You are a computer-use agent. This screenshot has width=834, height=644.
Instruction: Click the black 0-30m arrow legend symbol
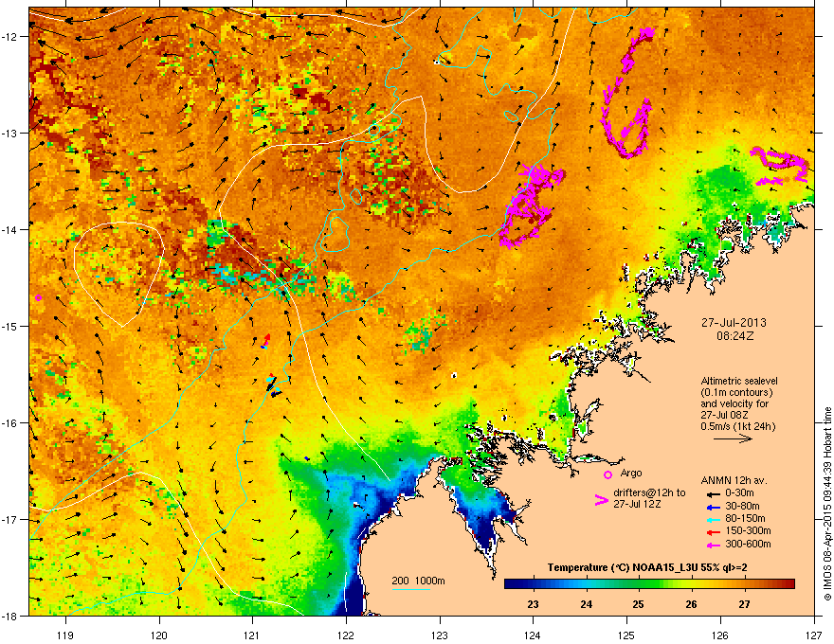click(x=714, y=493)
